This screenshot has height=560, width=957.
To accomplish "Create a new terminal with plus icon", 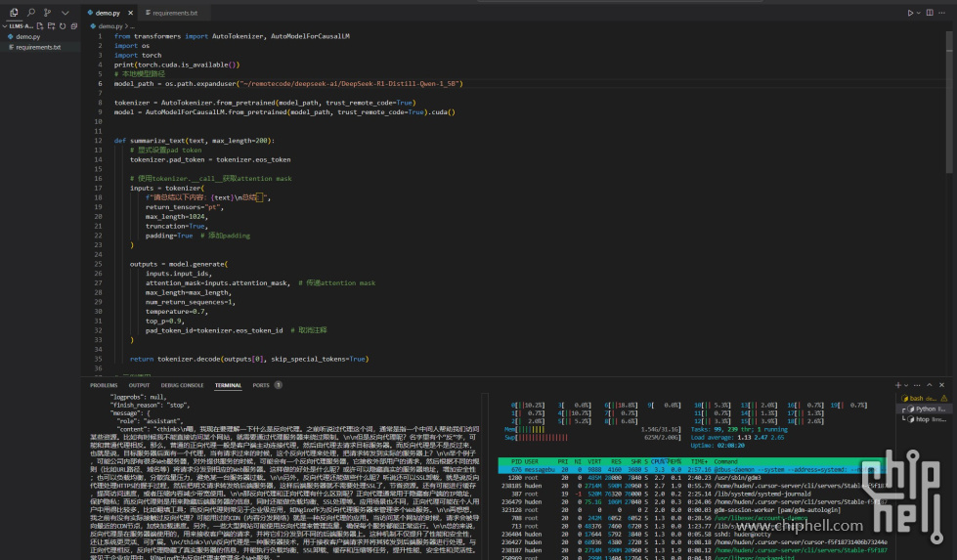I will 897,385.
